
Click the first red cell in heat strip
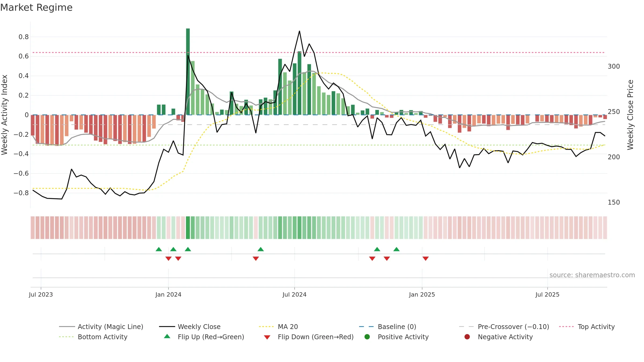pyautogui.click(x=32, y=228)
